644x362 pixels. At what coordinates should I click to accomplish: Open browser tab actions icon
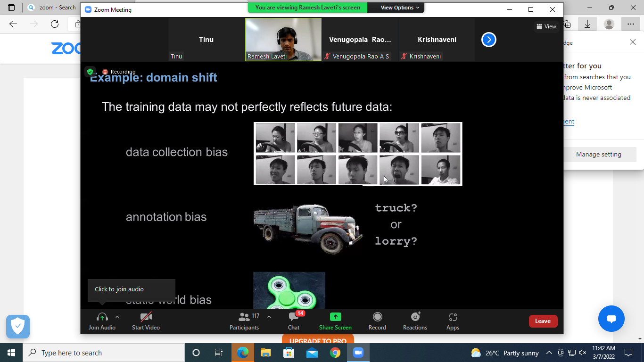point(11,8)
